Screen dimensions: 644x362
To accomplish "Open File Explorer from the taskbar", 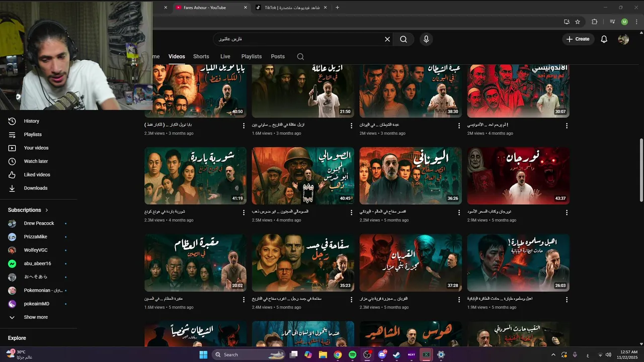I will [x=323, y=354].
